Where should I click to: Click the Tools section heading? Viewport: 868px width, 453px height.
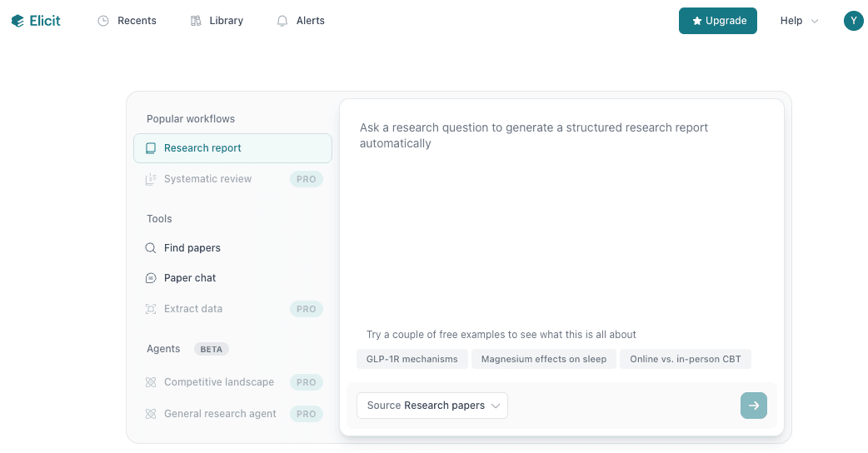pyautogui.click(x=159, y=218)
